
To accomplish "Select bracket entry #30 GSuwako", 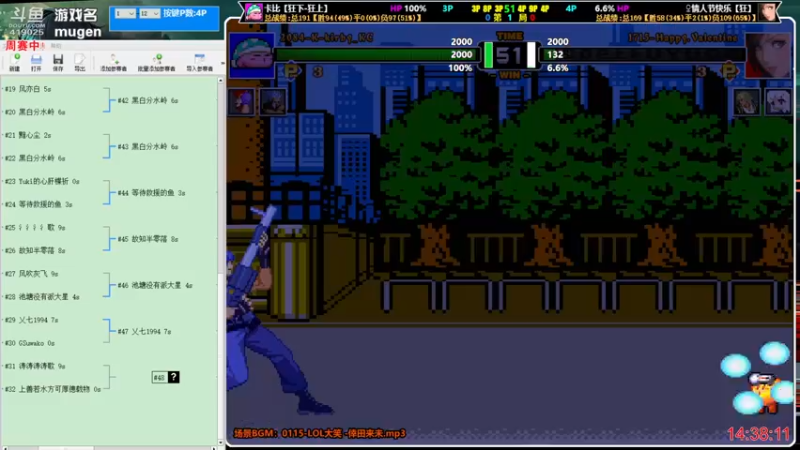I will point(30,343).
